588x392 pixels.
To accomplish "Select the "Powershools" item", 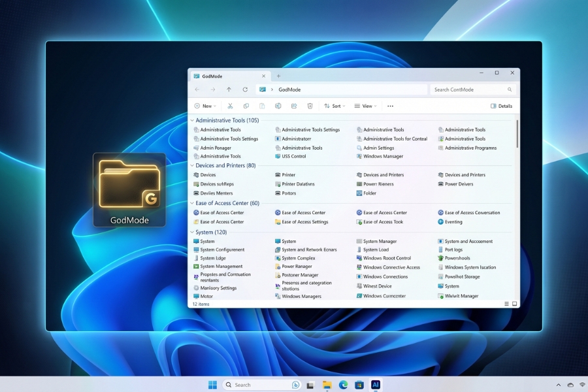I will pyautogui.click(x=454, y=258).
